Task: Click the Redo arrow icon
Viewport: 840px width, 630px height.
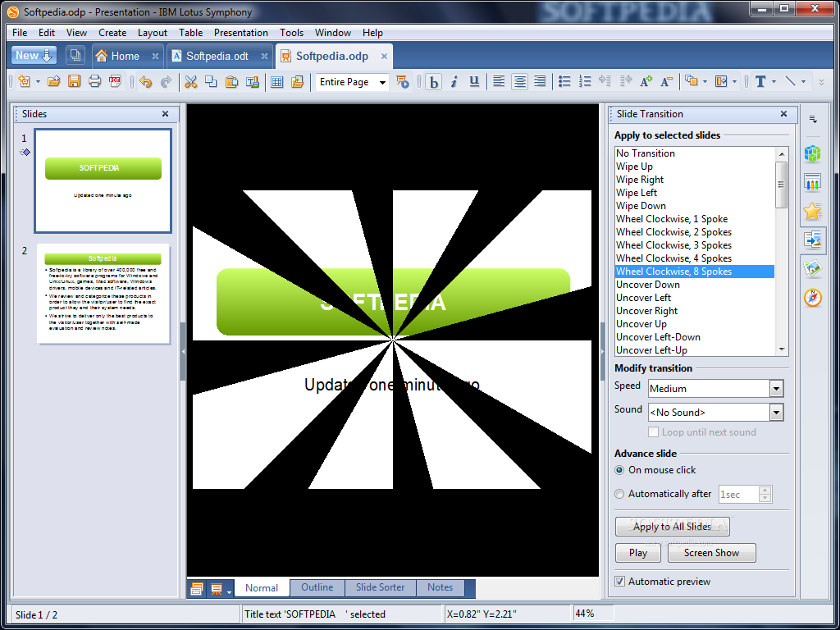Action: click(x=166, y=81)
